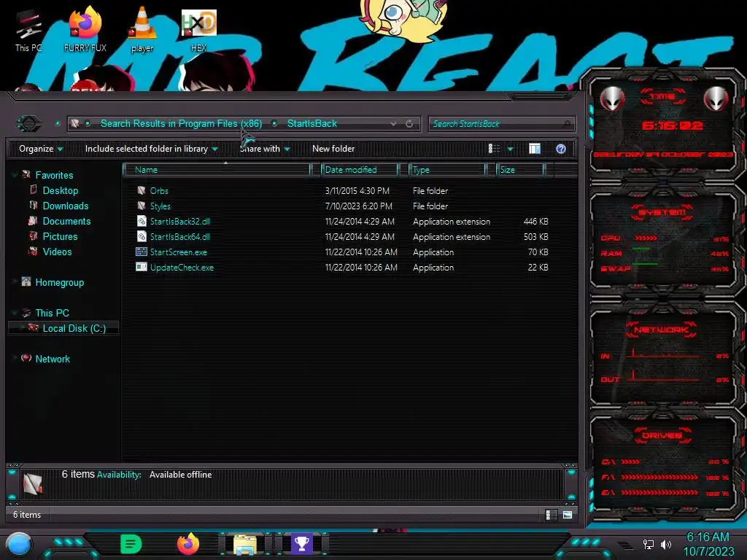Sort by Size column header
Image resolution: width=747 pixels, height=560 pixels.
520,170
